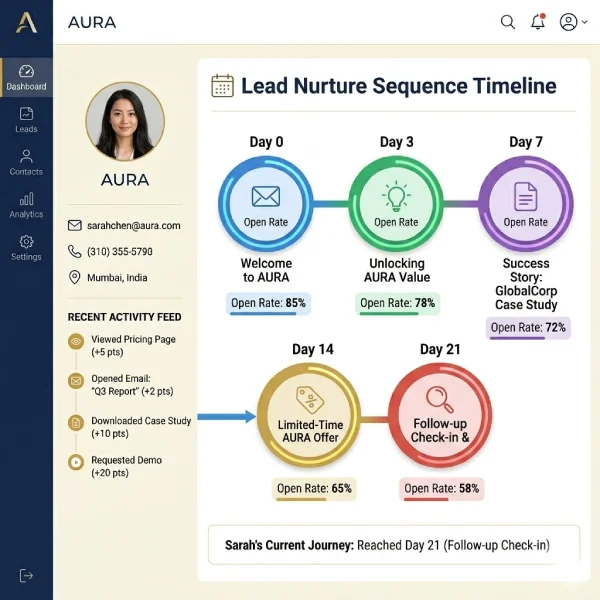Click the envelope icon for Opened Email activity

tap(76, 381)
